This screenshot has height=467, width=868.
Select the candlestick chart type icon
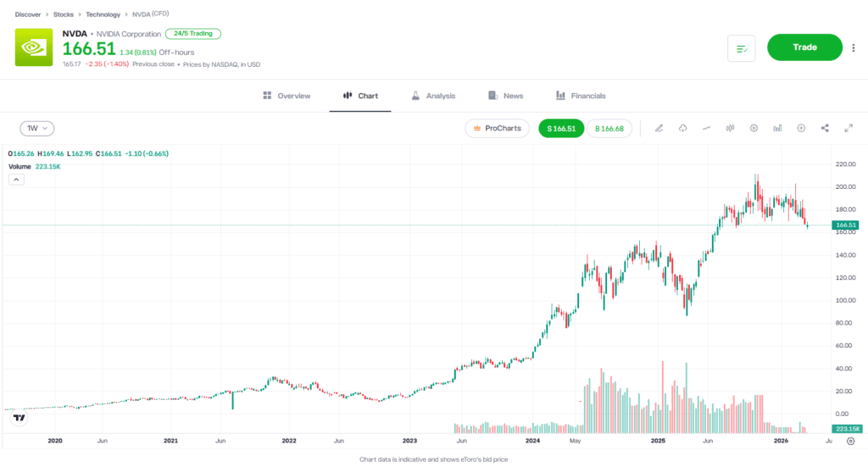(730, 128)
